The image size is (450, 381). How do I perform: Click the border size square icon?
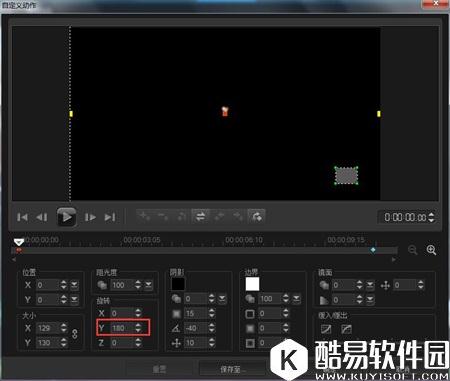tap(250, 314)
